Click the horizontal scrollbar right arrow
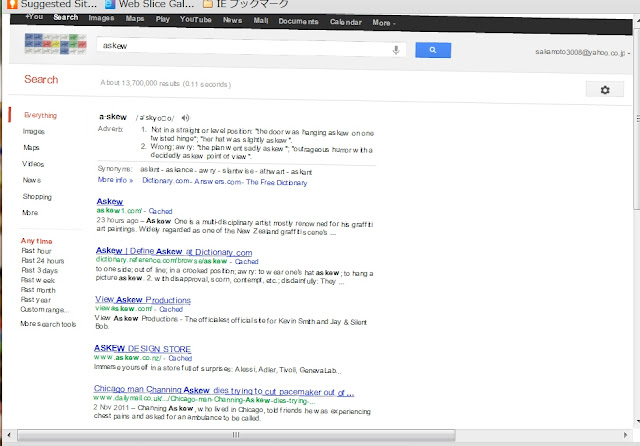 pyautogui.click(x=625, y=435)
